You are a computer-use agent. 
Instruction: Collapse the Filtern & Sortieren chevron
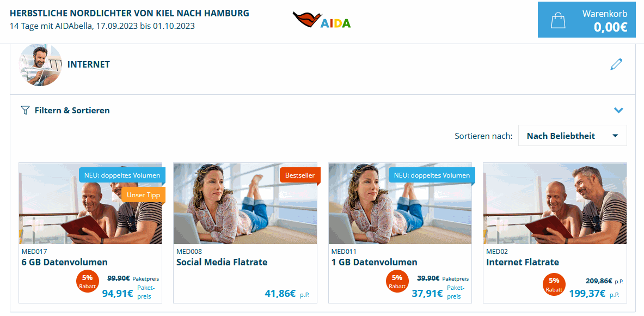[618, 110]
